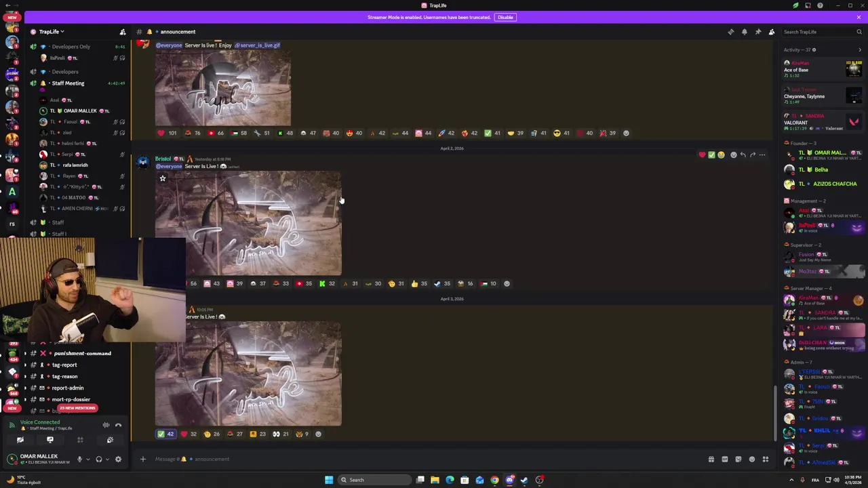Open emoji picker in message bar

pos(751,460)
